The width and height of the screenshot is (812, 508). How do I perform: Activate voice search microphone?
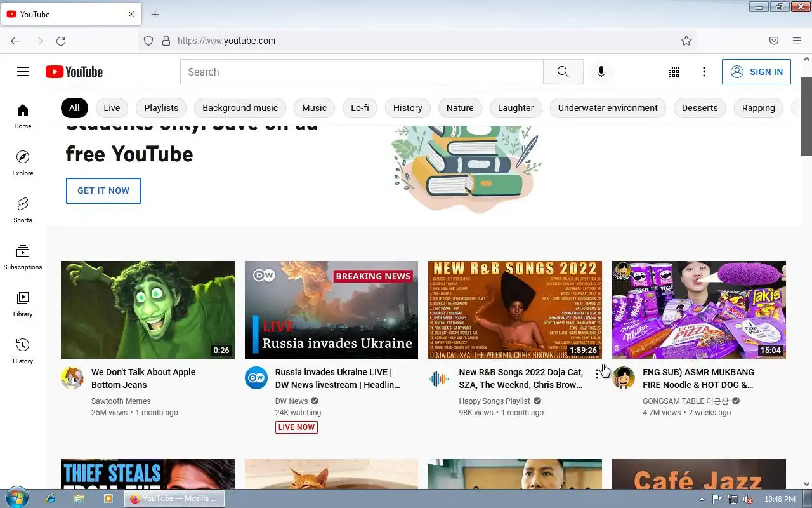(x=601, y=72)
